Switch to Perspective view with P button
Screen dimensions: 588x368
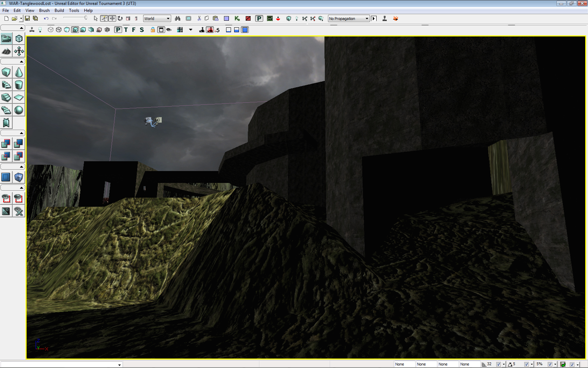[118, 30]
